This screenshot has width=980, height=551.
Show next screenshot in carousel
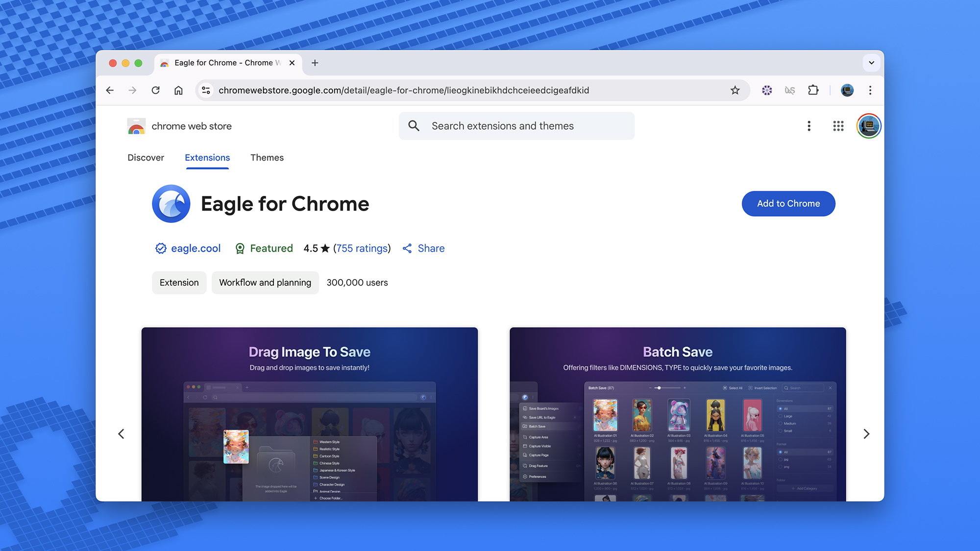pos(866,434)
